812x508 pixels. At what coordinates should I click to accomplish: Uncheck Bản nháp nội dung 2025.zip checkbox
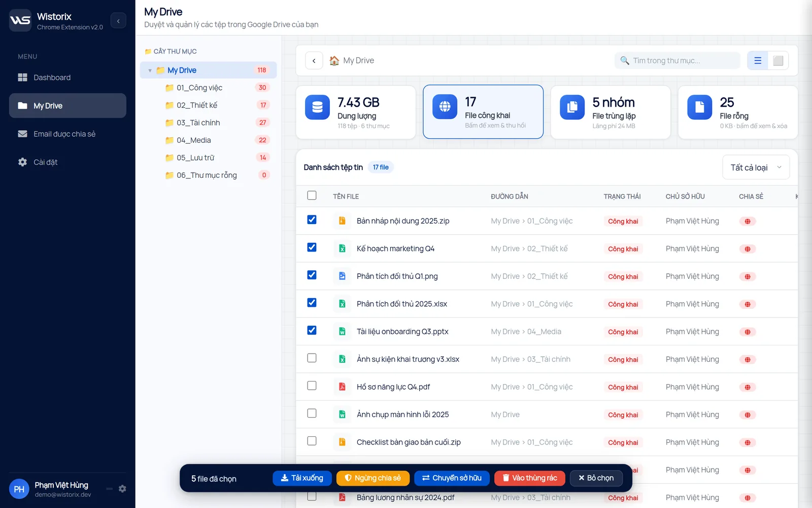(312, 220)
